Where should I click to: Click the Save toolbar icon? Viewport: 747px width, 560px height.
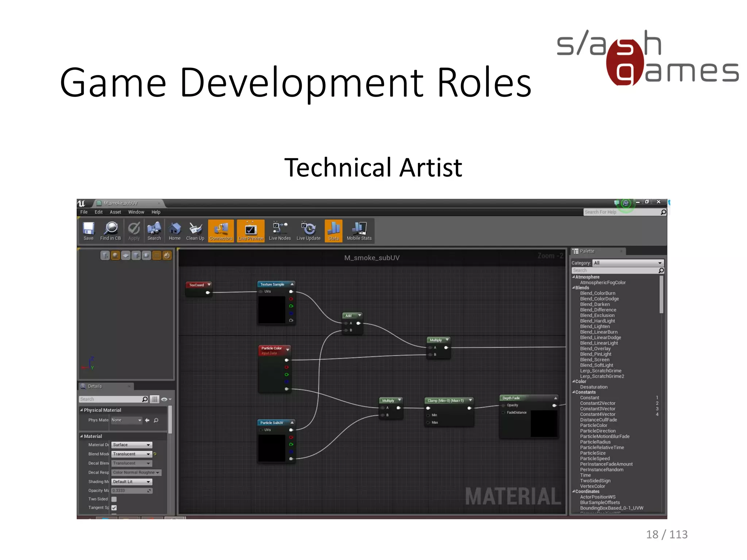pyautogui.click(x=88, y=231)
